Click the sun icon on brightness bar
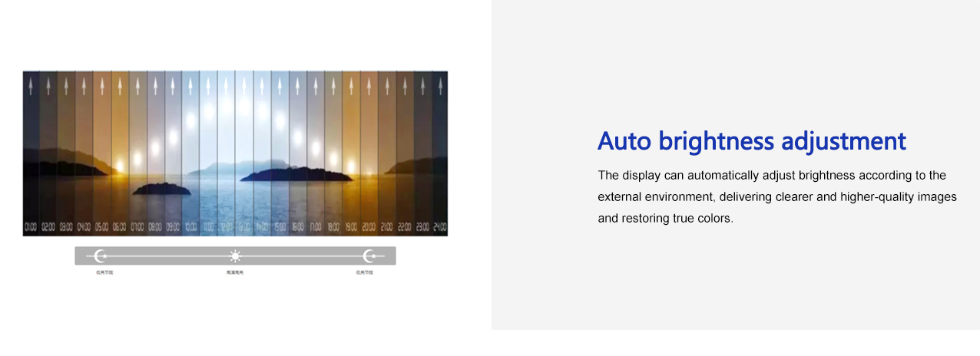The width and height of the screenshot is (980, 356). 235,256
